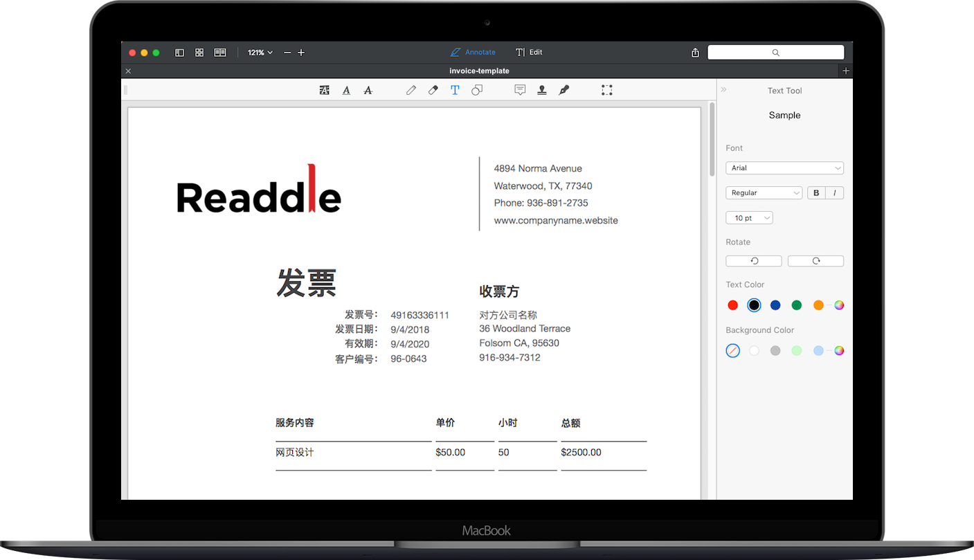This screenshot has width=974, height=560.
Task: Click the Phone: 936-891-2735 text
Action: coord(541,203)
